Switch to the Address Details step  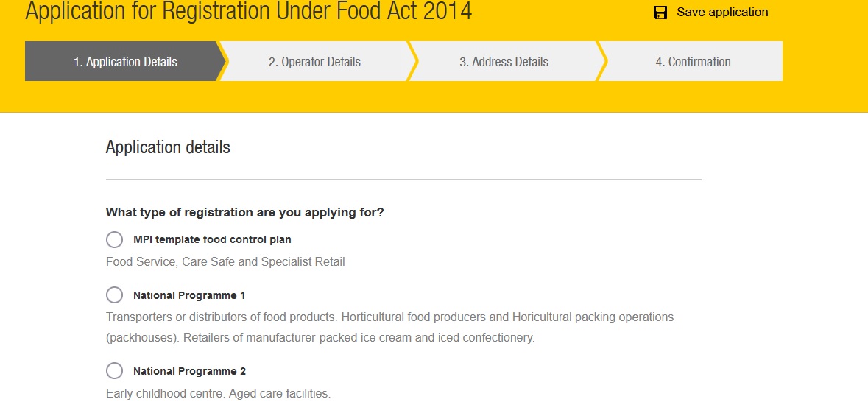click(x=504, y=62)
